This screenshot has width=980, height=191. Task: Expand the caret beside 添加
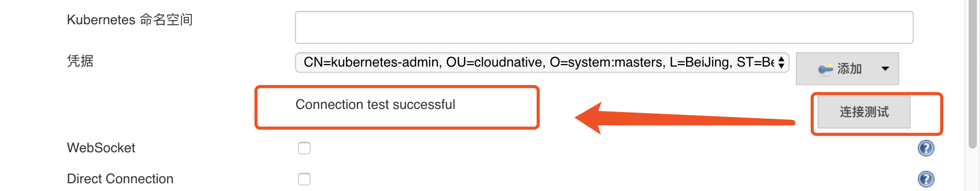pyautogui.click(x=885, y=69)
